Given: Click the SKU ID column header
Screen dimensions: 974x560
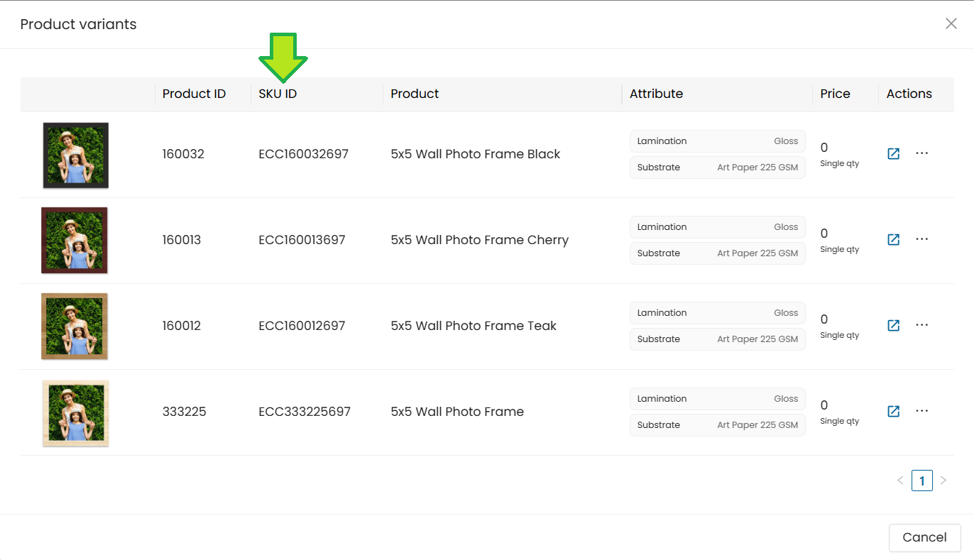Looking at the screenshot, I should pos(278,94).
